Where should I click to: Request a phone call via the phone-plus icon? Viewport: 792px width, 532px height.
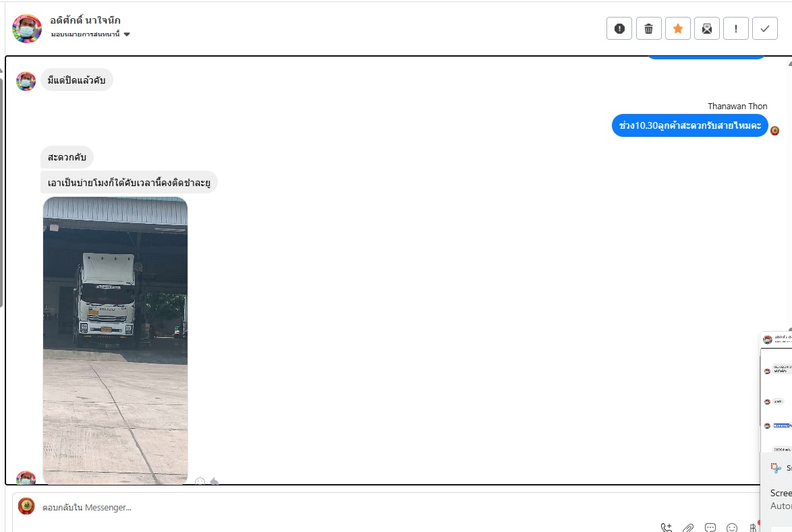(x=667, y=527)
